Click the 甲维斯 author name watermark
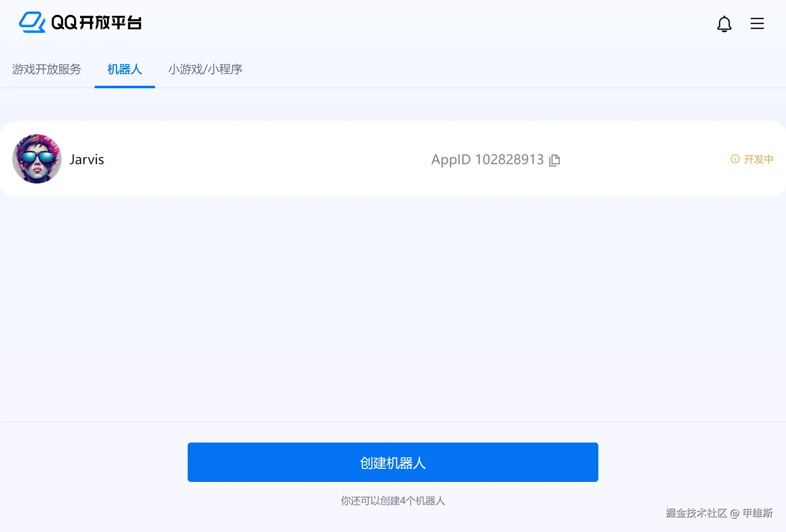Viewport: 786px width, 532px height. 758,513
